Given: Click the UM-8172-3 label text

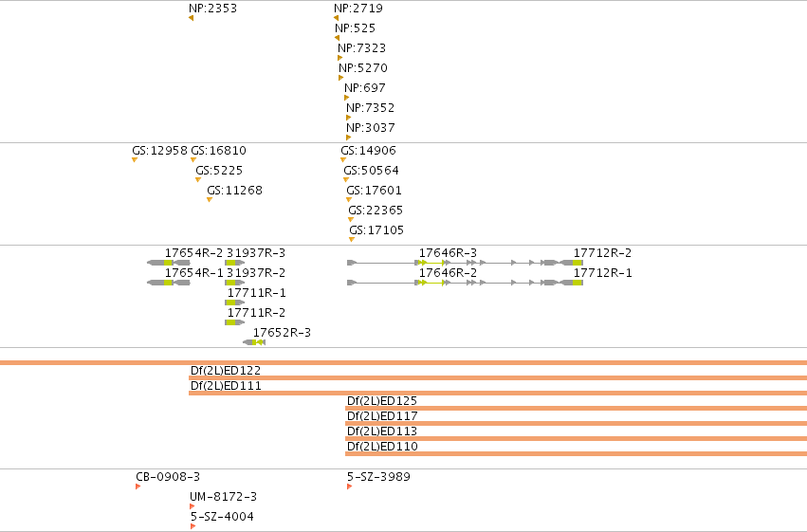Looking at the screenshot, I should [224, 497].
